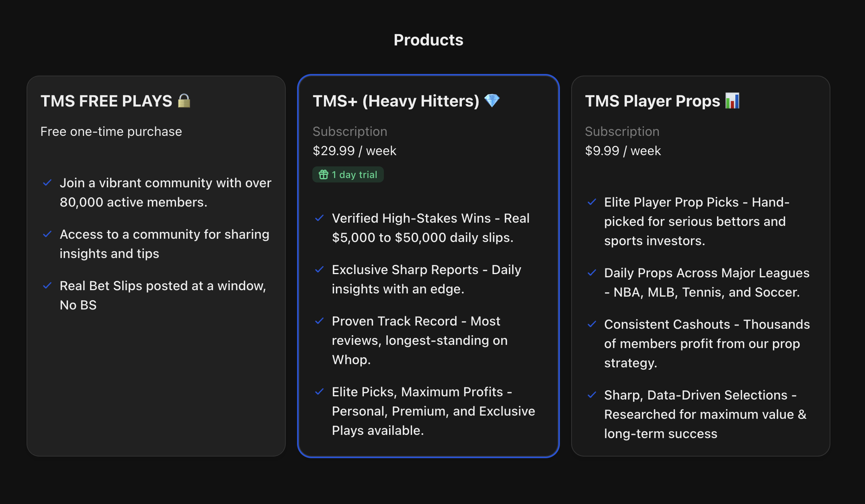
Task: Click the $29.99 / week price
Action: coord(355,151)
